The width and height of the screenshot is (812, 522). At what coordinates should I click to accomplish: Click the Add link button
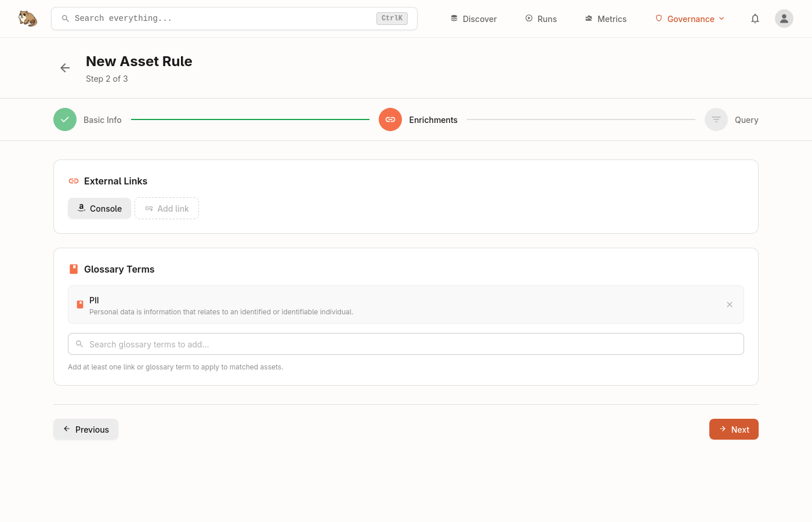pos(167,208)
